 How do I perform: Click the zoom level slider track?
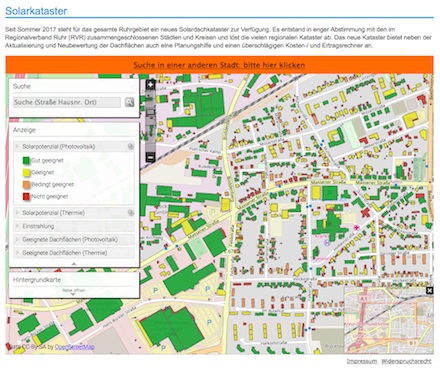click(x=151, y=121)
